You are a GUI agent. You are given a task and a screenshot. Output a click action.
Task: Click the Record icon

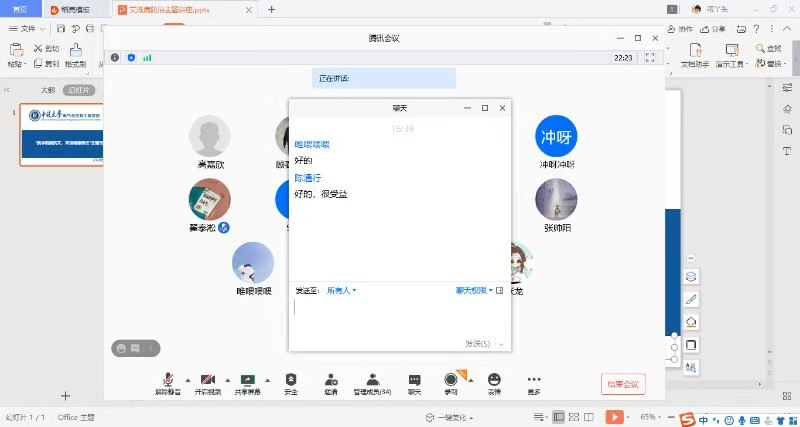[451, 380]
